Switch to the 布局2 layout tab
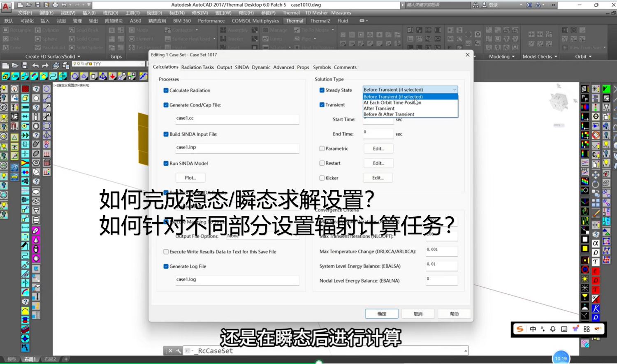The image size is (617, 364). point(50,359)
